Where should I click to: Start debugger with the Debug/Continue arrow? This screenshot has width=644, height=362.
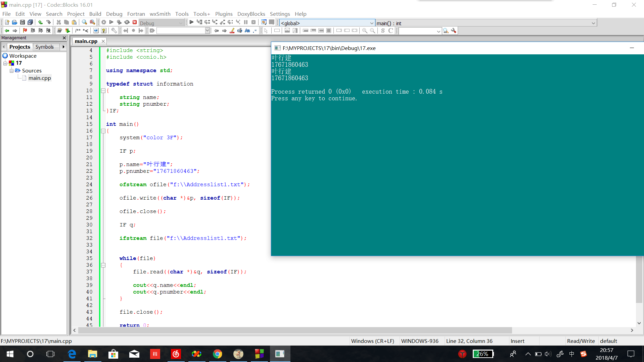[191, 22]
